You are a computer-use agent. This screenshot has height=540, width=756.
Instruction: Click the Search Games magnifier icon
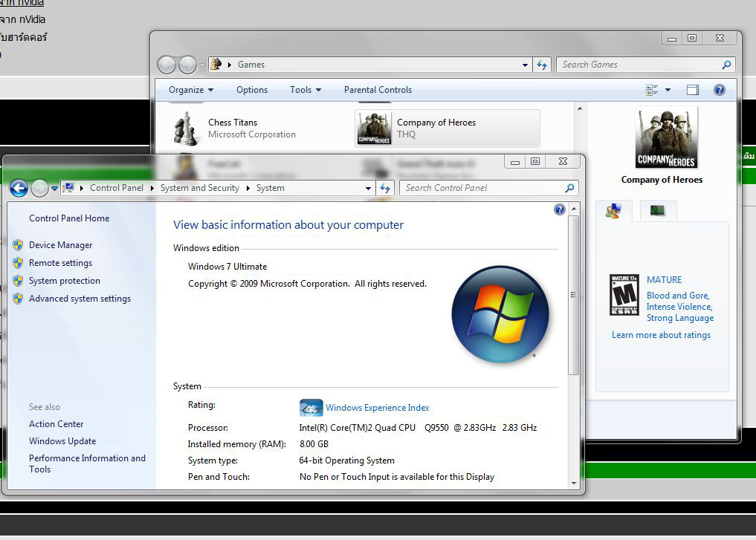click(726, 65)
